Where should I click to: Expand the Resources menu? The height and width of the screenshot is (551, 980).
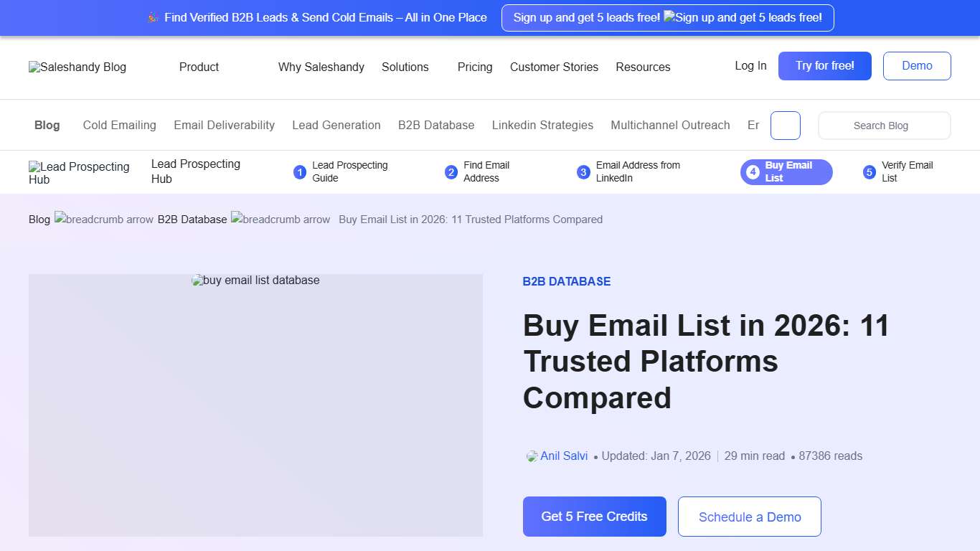pos(643,67)
